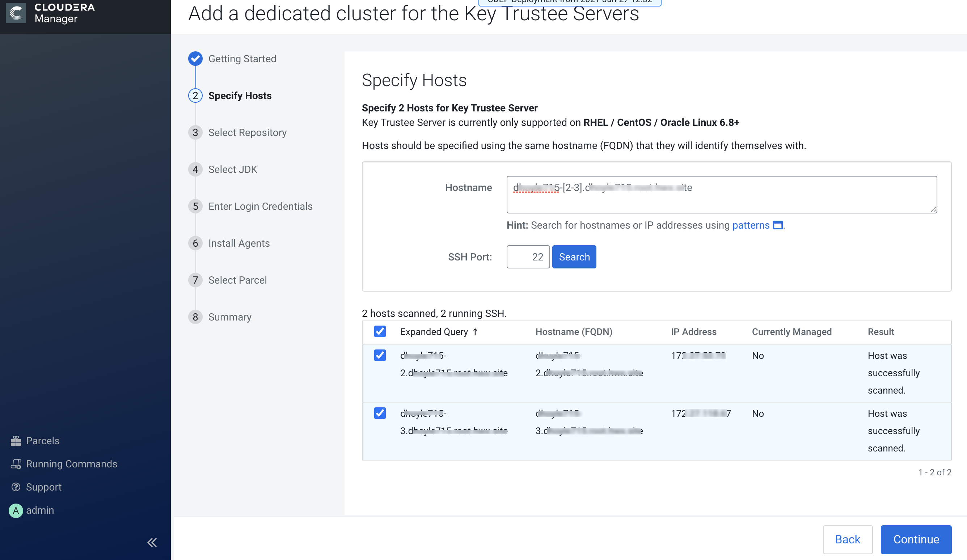Click '1 - 2 of 2' pagination text
967x560 pixels.
(935, 472)
